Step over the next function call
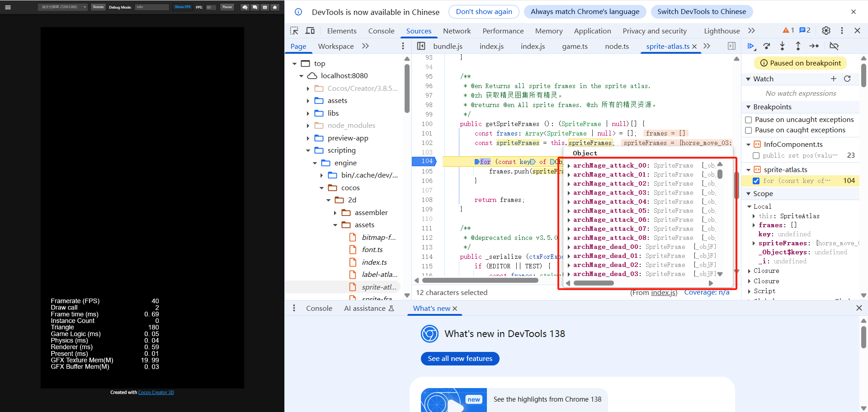This screenshot has height=412, width=868. pos(767,46)
